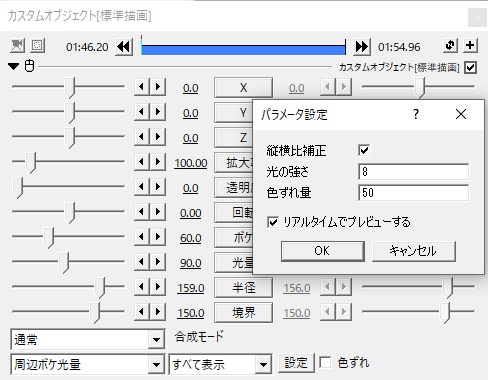The width and height of the screenshot is (488, 380).
Task: Increase 回転 0.00 with right arrow
Action: (157, 212)
